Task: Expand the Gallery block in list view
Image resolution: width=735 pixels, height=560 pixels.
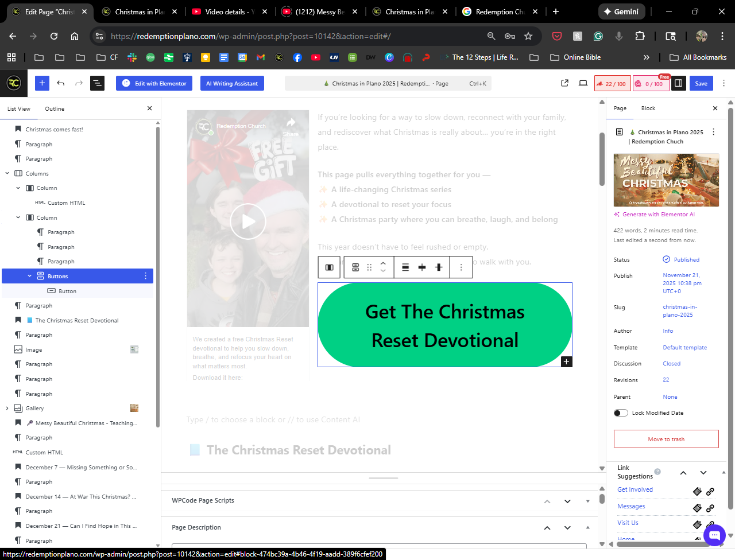Action: pos(7,409)
